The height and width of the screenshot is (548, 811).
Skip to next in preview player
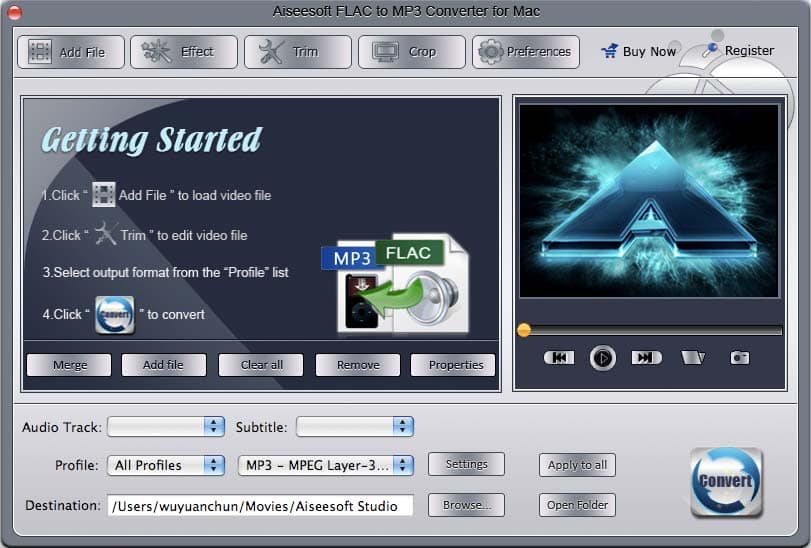647,357
